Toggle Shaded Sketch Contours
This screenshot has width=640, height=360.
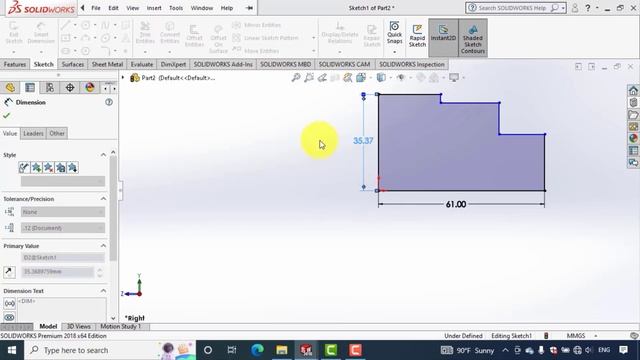tap(473, 39)
